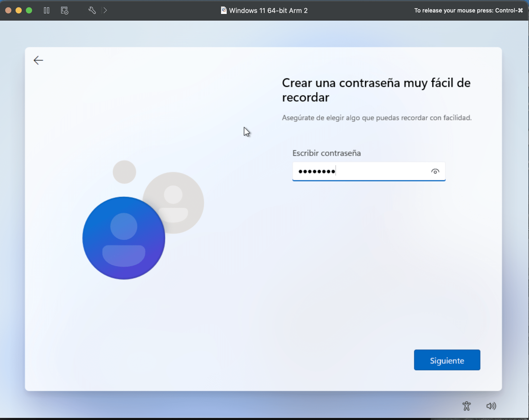529x420 pixels.
Task: Open accessibility options in Windows setup
Action: pos(467,406)
